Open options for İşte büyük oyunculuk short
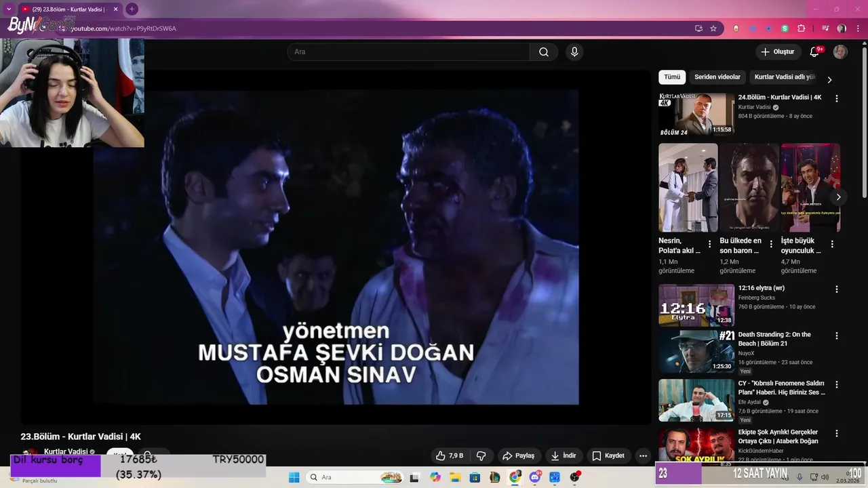This screenshot has width=868, height=488. [832, 244]
